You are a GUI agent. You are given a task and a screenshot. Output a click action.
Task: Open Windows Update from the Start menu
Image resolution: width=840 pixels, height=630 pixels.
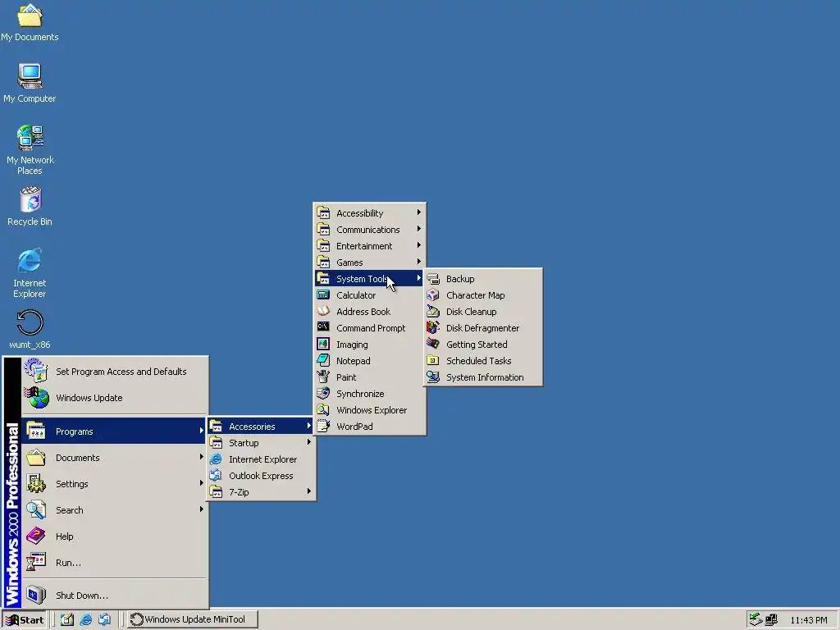click(114, 398)
